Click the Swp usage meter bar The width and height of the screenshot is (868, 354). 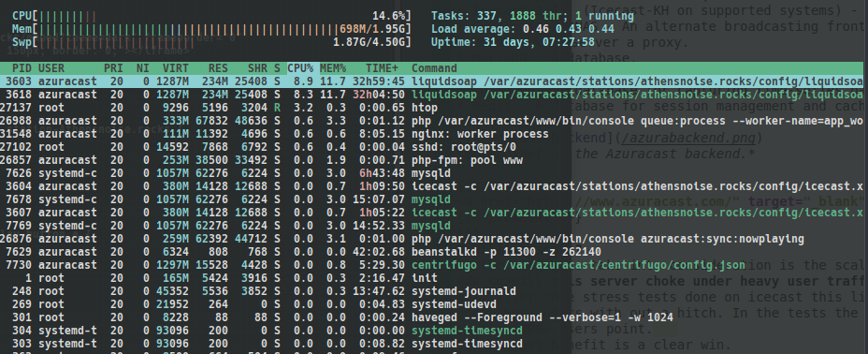(x=211, y=42)
